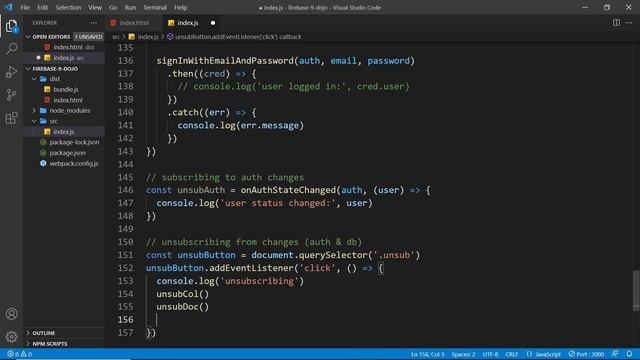Click CRLF end-of-line setting
Image resolution: width=640 pixels, height=360 pixels.
[x=511, y=354]
